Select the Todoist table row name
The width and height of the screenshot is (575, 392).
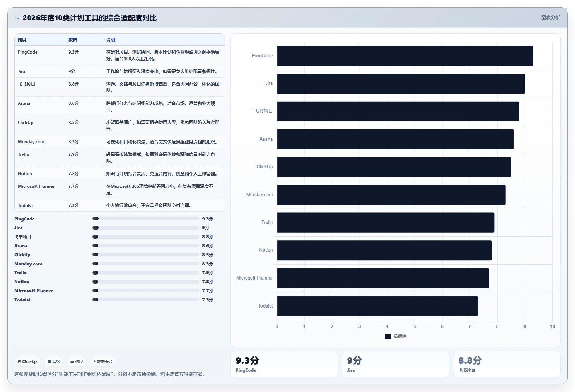(25, 206)
